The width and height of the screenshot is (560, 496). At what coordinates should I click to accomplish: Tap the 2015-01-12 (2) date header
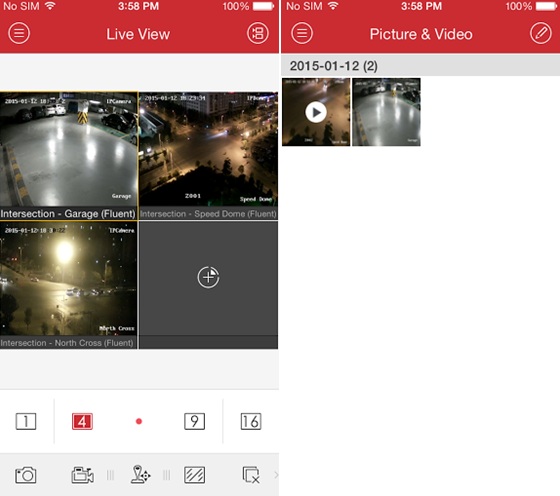point(420,66)
